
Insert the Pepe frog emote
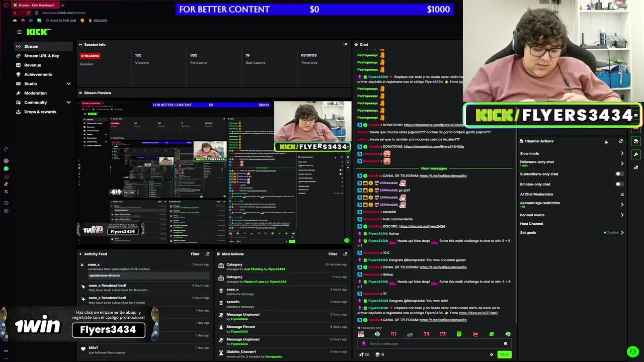[x=410, y=334]
